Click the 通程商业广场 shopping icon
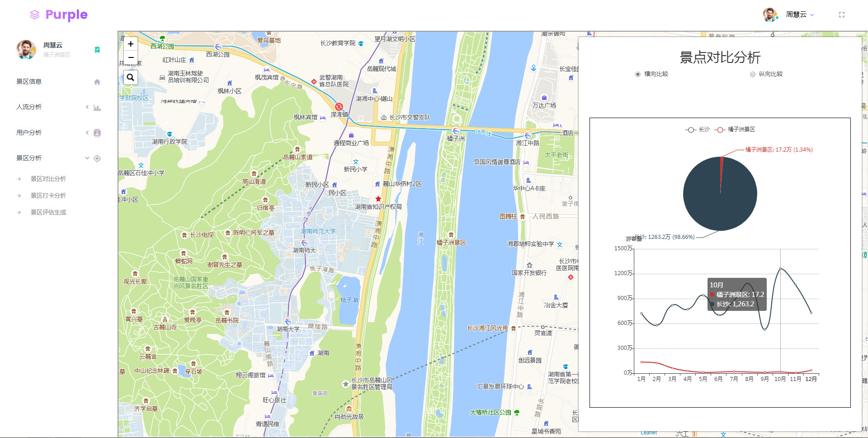Image resolution: width=868 pixels, height=438 pixels. [x=351, y=135]
